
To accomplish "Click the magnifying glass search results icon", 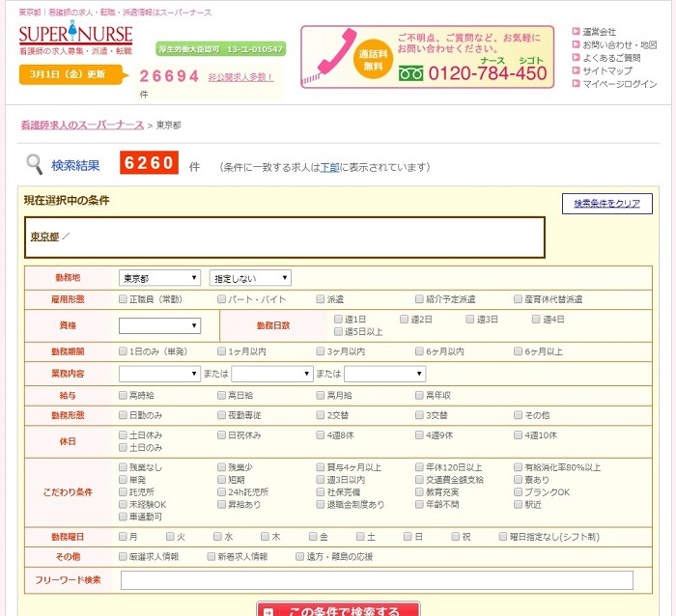I will tap(34, 165).
